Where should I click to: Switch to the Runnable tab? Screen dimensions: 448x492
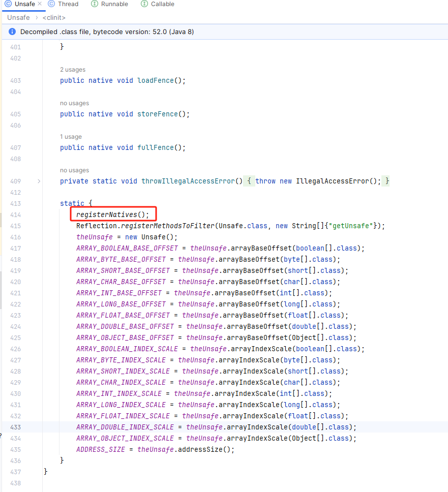(114, 4)
